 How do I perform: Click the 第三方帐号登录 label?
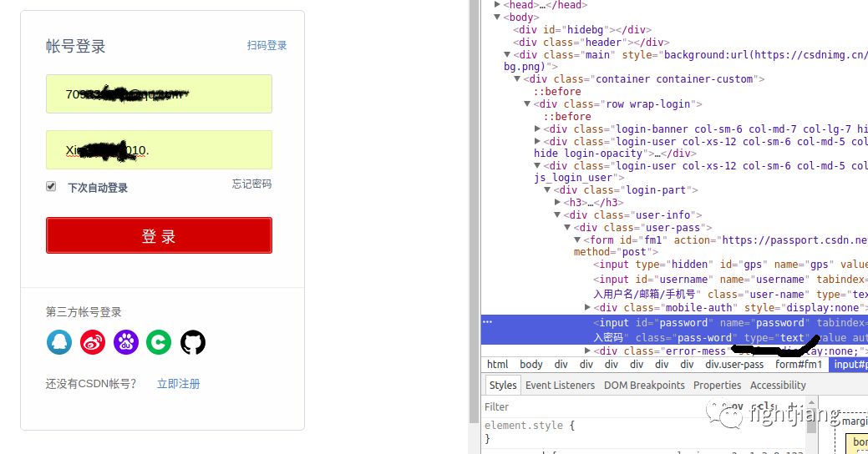coord(84,312)
